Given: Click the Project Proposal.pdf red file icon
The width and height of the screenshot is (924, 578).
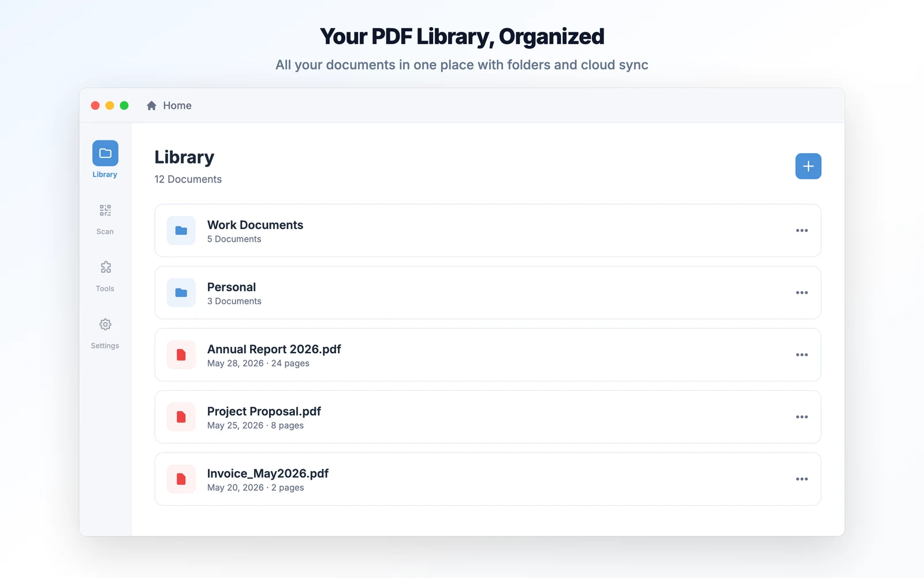Looking at the screenshot, I should coord(181,417).
